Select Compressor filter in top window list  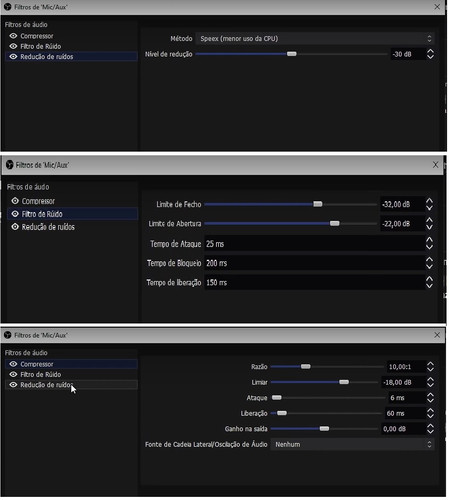[x=71, y=36]
